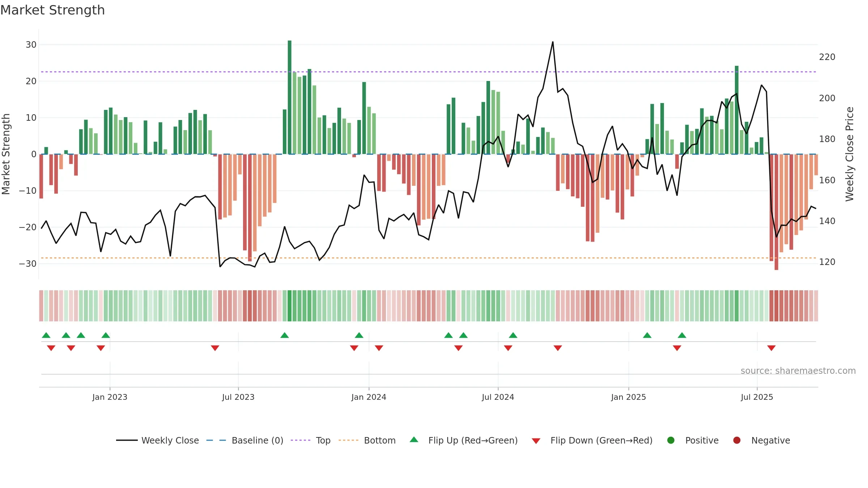Toggle the Top legend item
This screenshot has height=488, width=868.
coord(311,440)
